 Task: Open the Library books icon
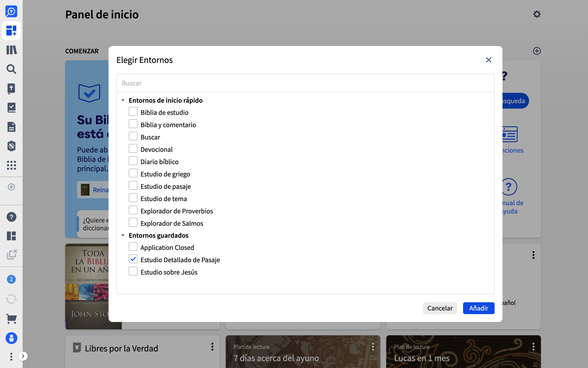pos(11,50)
